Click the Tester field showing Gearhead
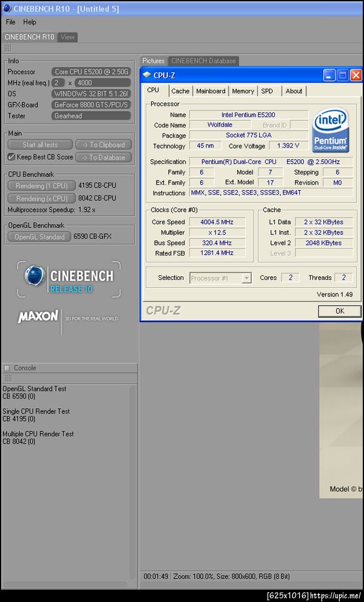 (x=91, y=116)
